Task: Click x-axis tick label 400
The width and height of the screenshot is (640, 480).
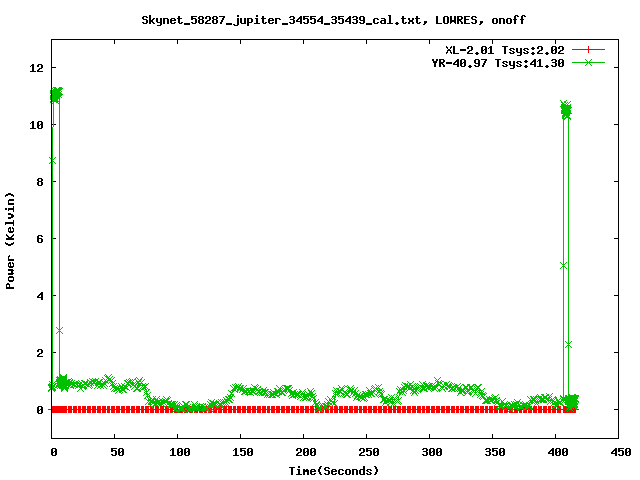Action: 558,452
